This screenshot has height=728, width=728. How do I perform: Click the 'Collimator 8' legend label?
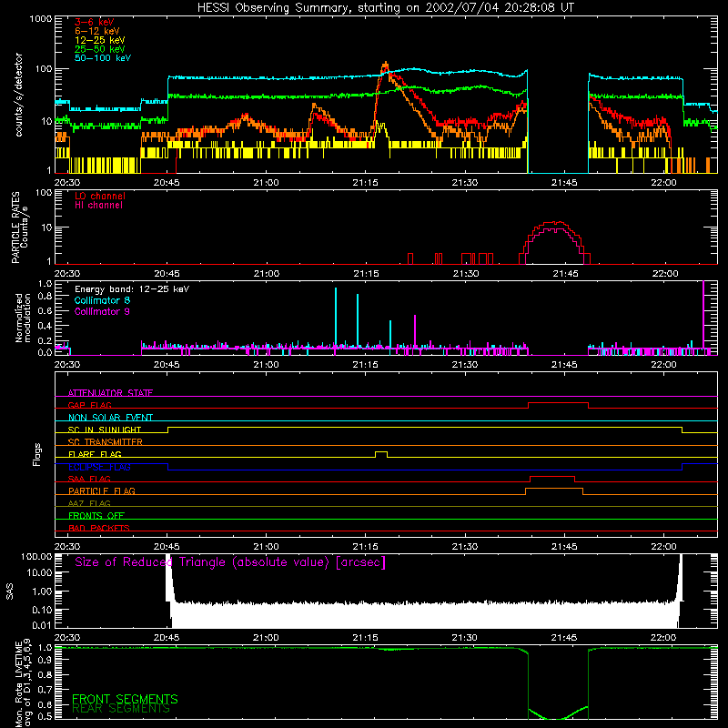[102, 300]
